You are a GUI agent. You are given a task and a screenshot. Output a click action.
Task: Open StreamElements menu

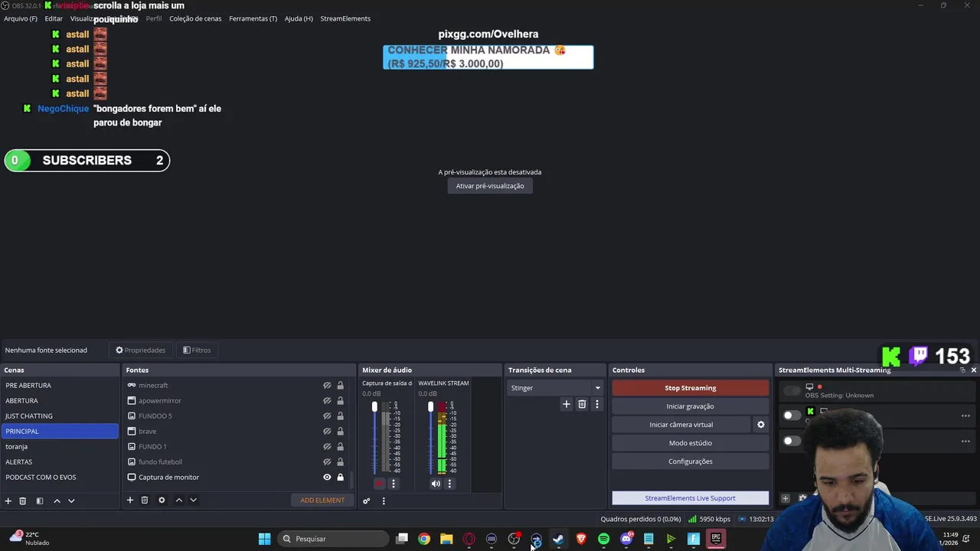(345, 18)
